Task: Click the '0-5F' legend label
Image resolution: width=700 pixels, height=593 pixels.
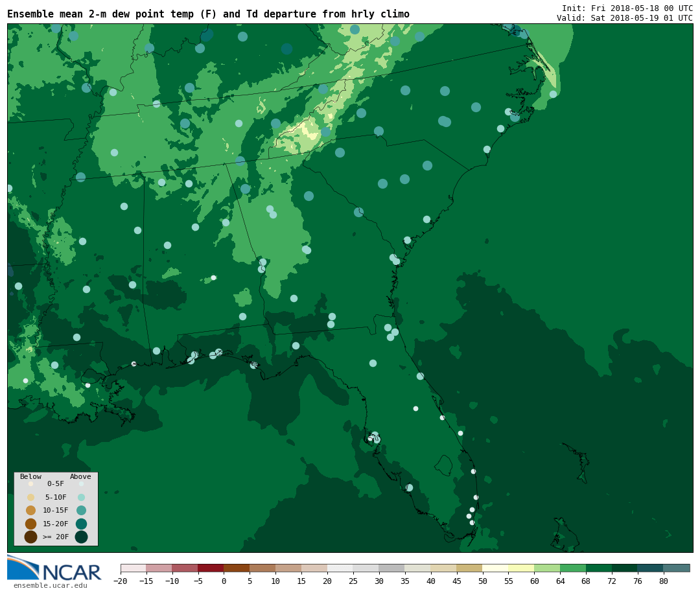Action: click(x=56, y=483)
